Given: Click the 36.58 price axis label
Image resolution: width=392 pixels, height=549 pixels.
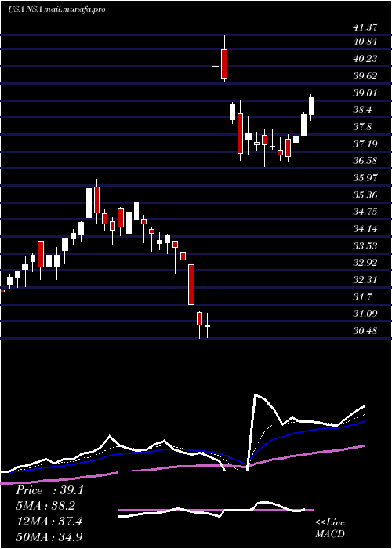Looking at the screenshot, I should pyautogui.click(x=365, y=161).
